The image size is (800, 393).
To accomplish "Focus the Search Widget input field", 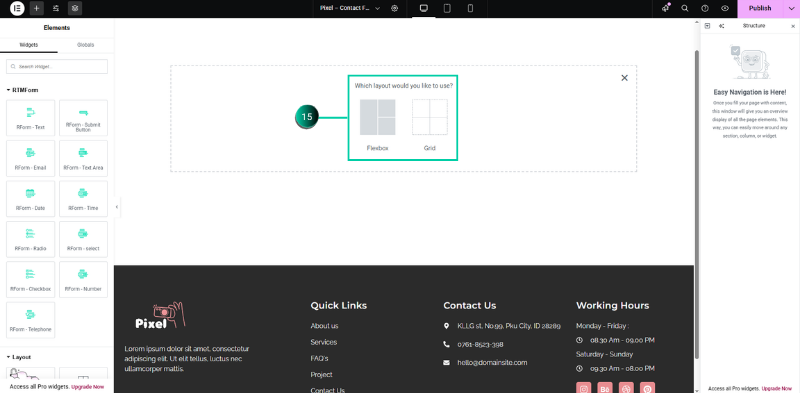I will (x=57, y=66).
